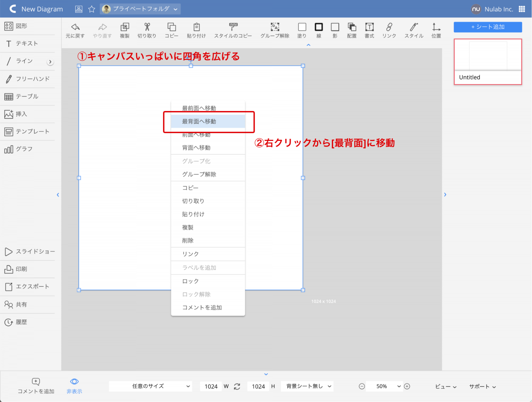
Task: Select the Untitled sheet thumbnail
Action: (x=488, y=61)
